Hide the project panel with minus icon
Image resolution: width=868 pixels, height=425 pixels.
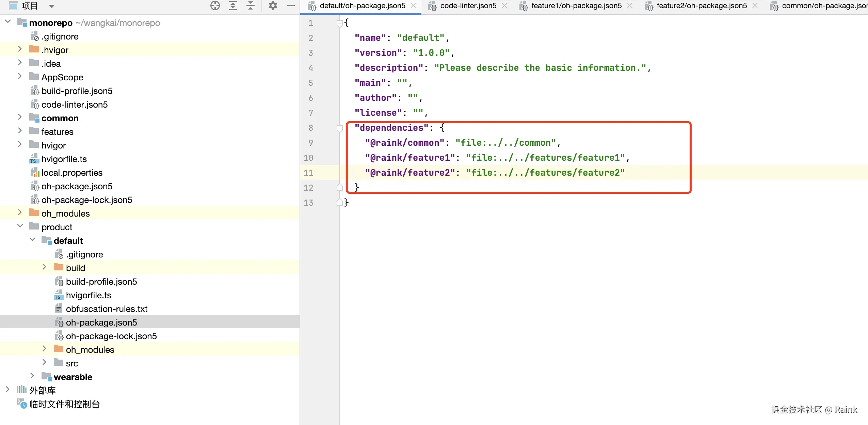(291, 5)
